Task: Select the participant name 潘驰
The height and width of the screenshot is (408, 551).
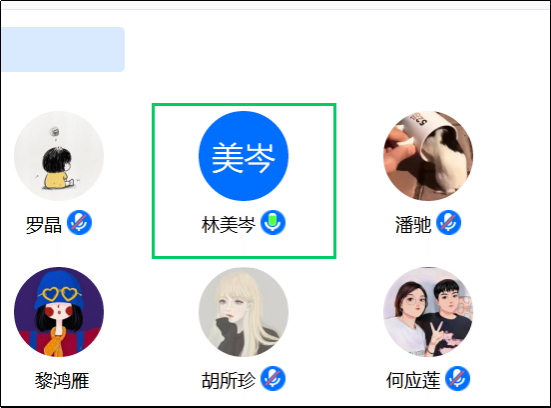Action: (413, 225)
